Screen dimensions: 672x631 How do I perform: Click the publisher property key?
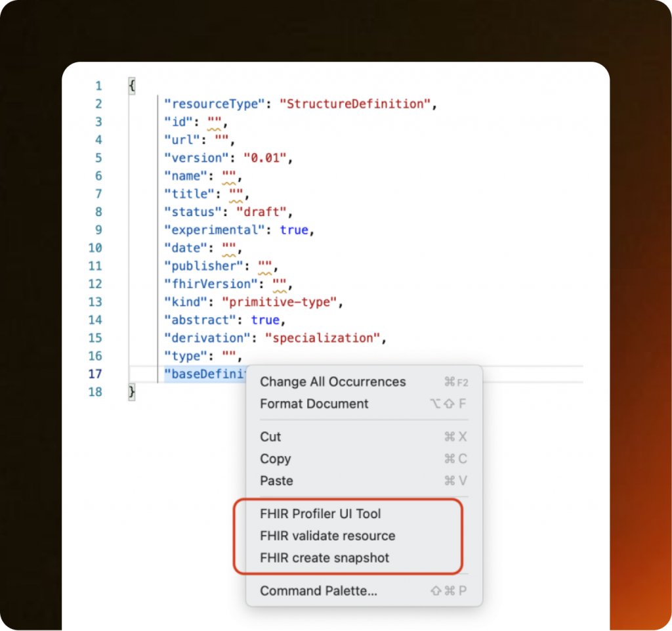point(204,266)
